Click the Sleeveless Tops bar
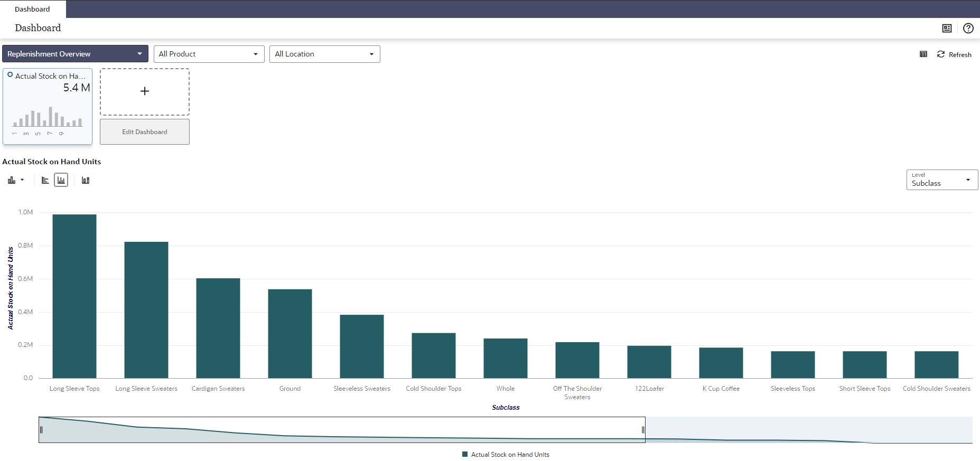Viewport: 980px width, 461px height. [x=793, y=365]
